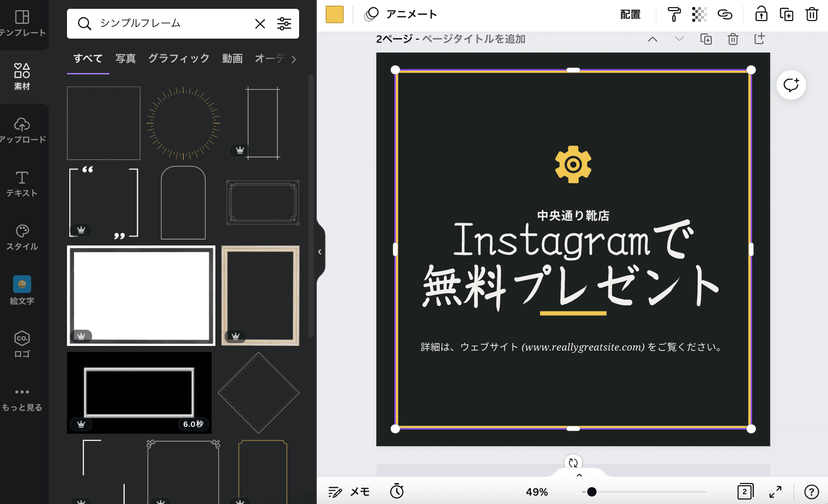This screenshot has height=504, width=828.
Task: Open the copy style paint roller tool
Action: [x=674, y=14]
